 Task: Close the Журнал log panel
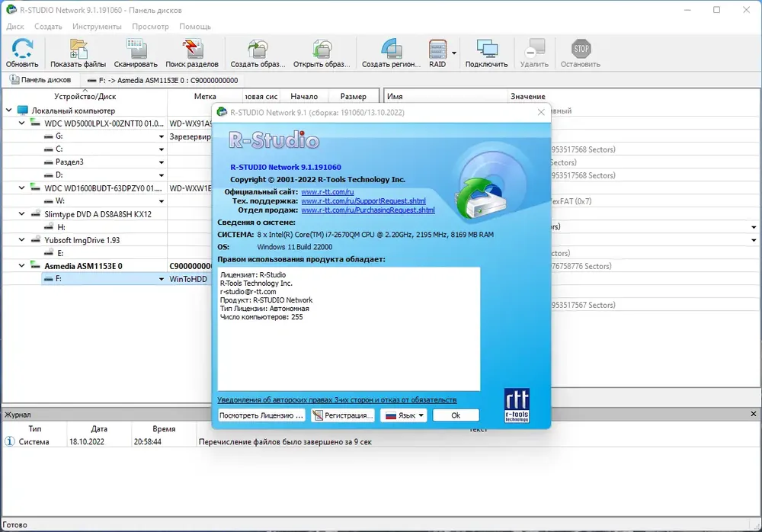tap(754, 414)
